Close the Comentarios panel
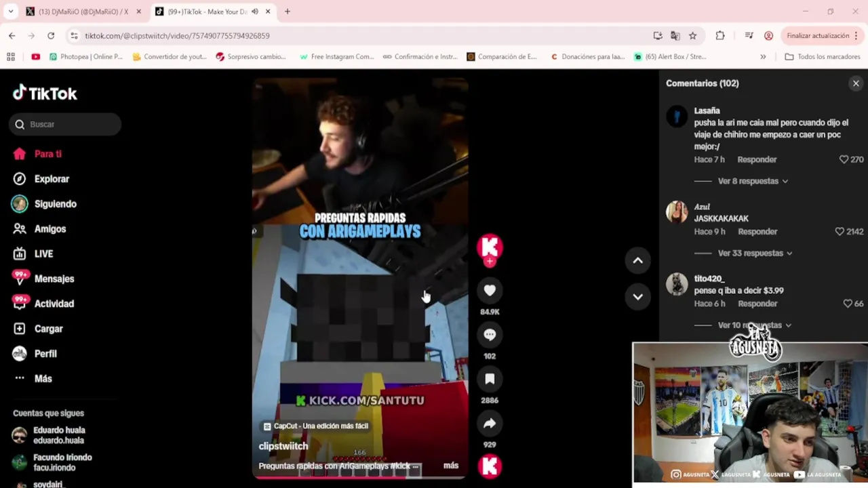This screenshot has width=868, height=488. 856,83
